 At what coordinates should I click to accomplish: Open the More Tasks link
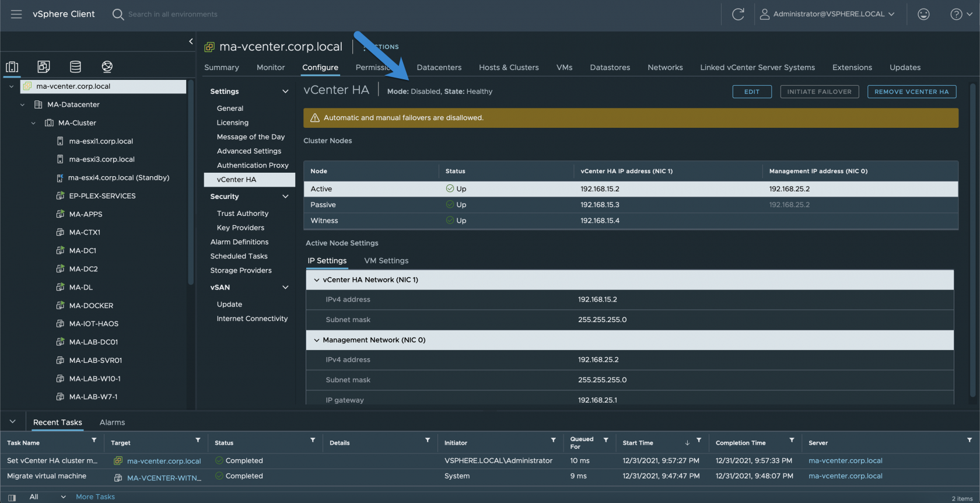[x=95, y=497]
